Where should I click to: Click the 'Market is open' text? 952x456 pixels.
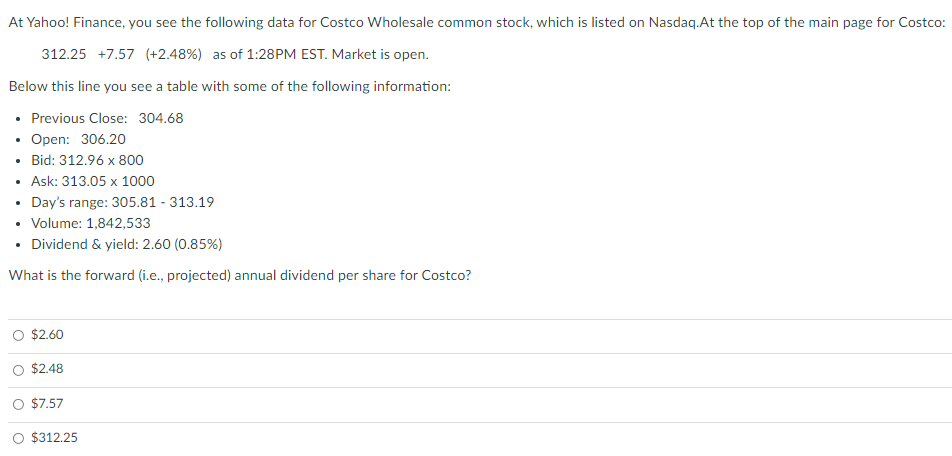(380, 55)
